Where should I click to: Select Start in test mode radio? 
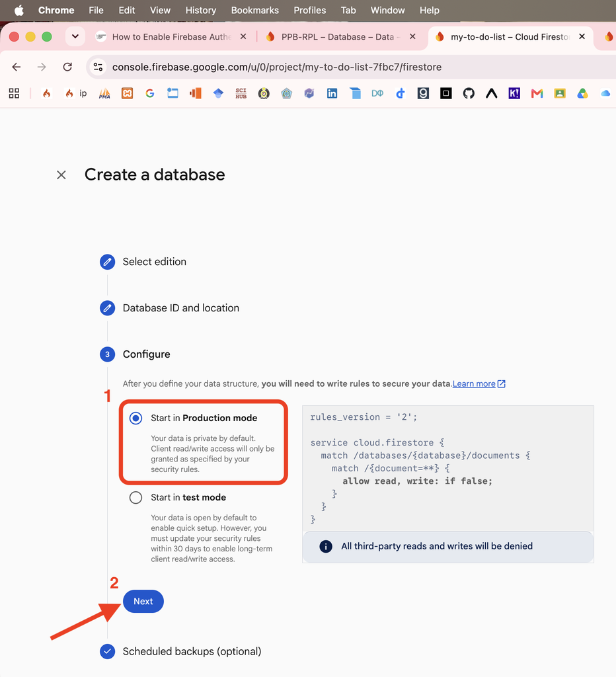click(135, 497)
